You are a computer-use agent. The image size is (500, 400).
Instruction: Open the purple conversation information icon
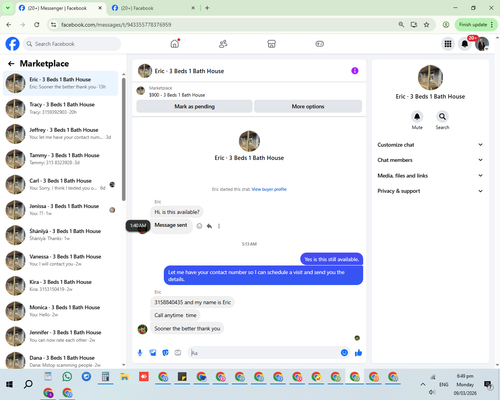pos(355,71)
